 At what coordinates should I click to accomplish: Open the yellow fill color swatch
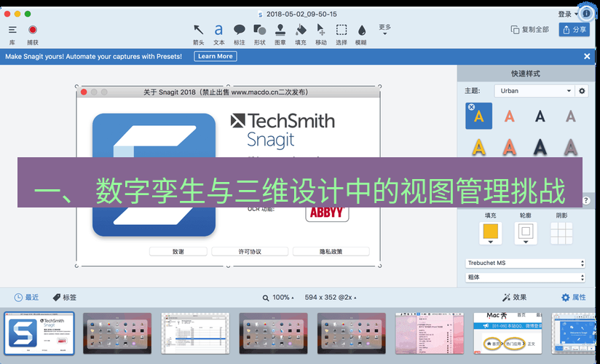(490, 233)
